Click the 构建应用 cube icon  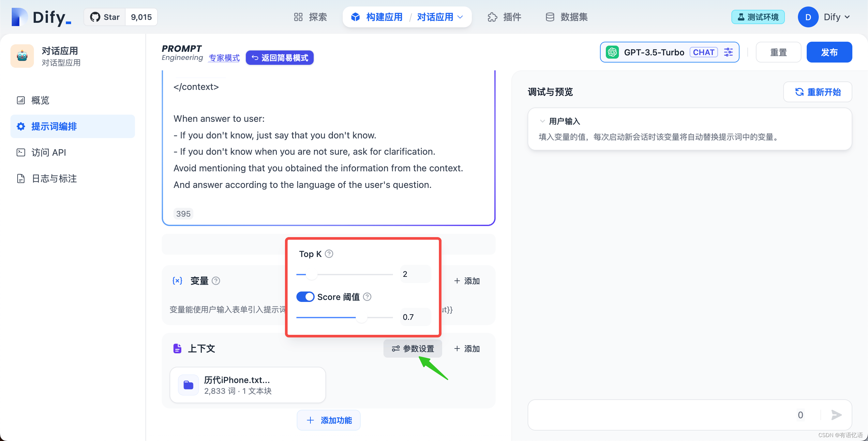(355, 17)
